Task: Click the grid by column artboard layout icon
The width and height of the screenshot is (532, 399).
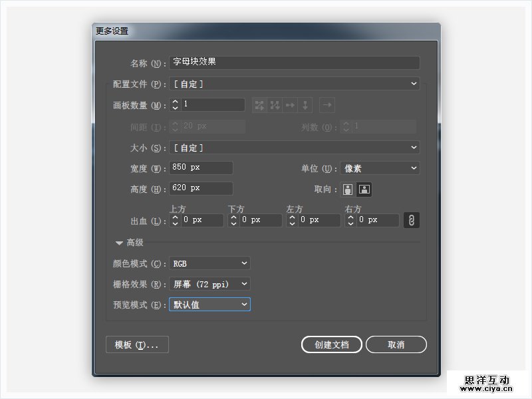Action: point(275,105)
